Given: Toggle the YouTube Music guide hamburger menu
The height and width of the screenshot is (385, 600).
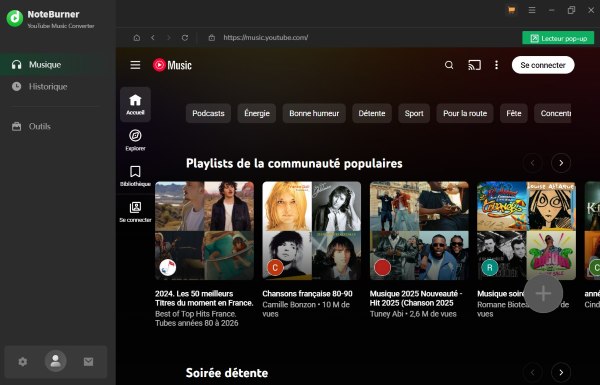Looking at the screenshot, I should 135,65.
